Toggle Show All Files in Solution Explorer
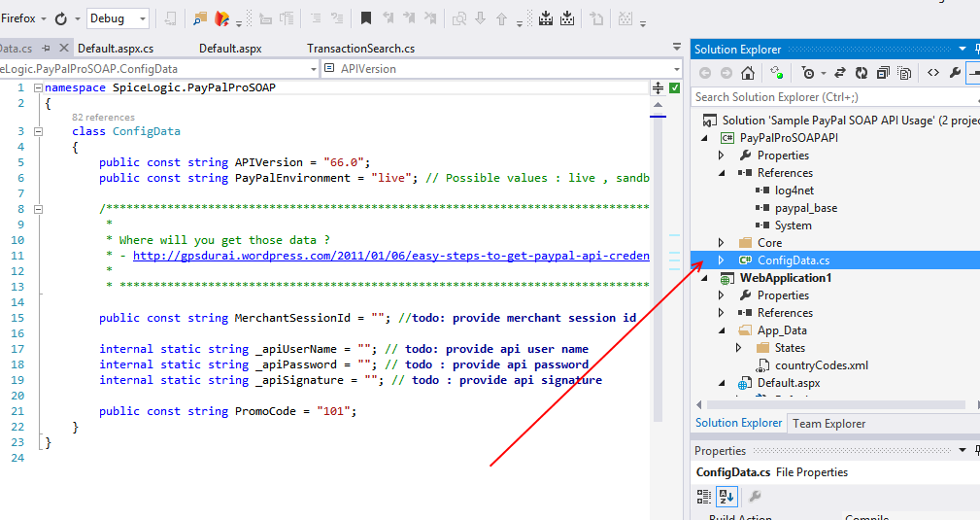 click(x=904, y=73)
